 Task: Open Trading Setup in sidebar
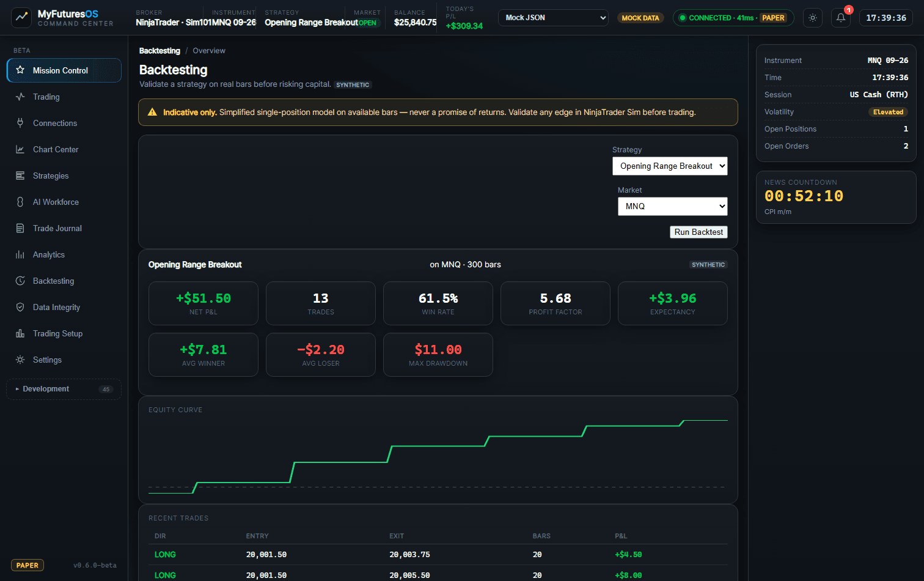pyautogui.click(x=64, y=333)
